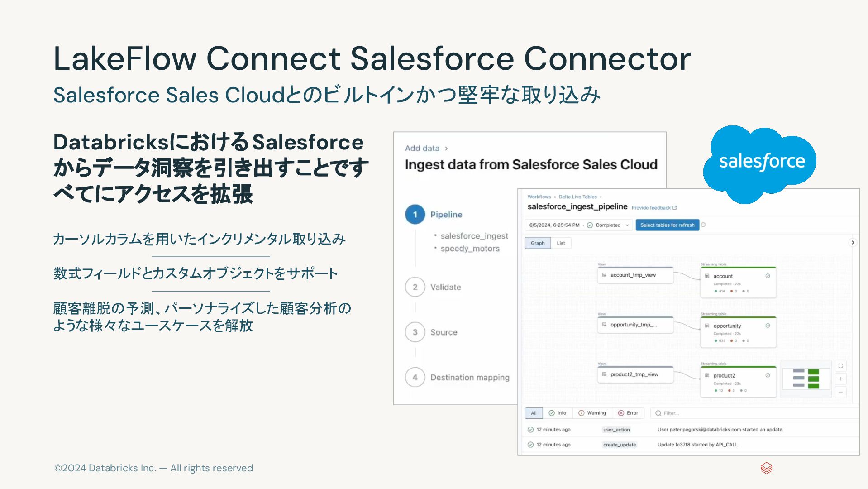Click the completed checkmark on account node

(768, 276)
